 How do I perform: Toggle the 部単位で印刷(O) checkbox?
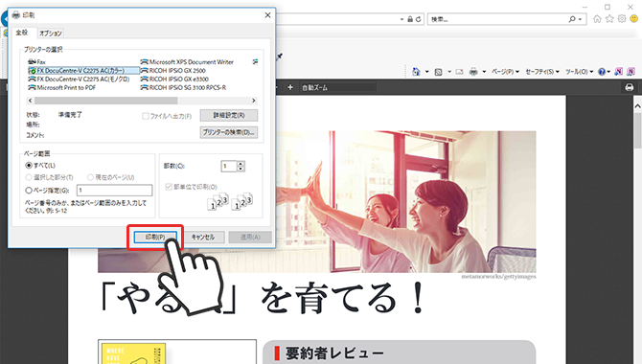coord(169,187)
